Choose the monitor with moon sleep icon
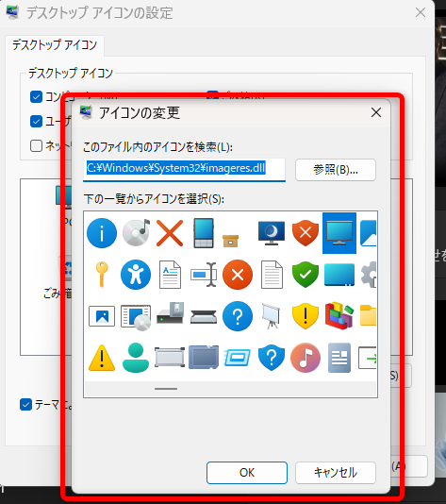The height and width of the screenshot is (504, 446). tap(272, 233)
